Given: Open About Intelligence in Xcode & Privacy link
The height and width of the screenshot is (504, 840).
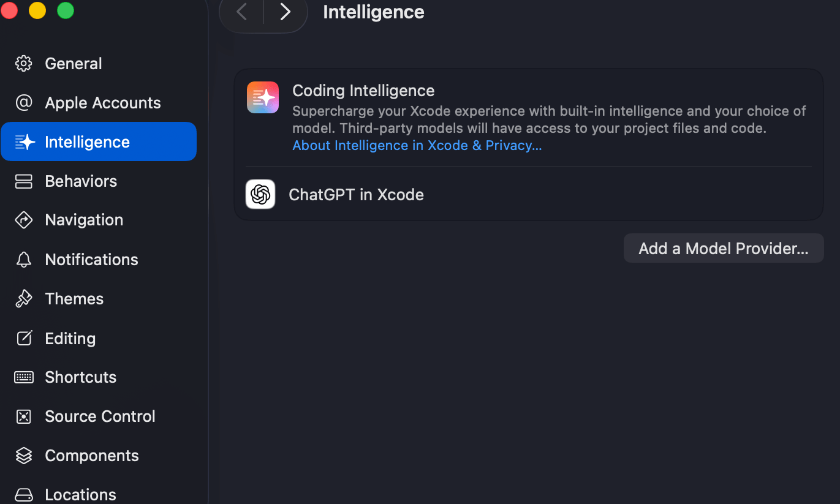Looking at the screenshot, I should click(417, 146).
